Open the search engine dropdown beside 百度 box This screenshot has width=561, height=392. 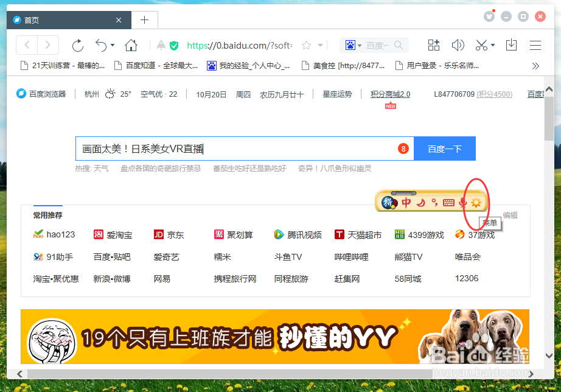coord(358,44)
